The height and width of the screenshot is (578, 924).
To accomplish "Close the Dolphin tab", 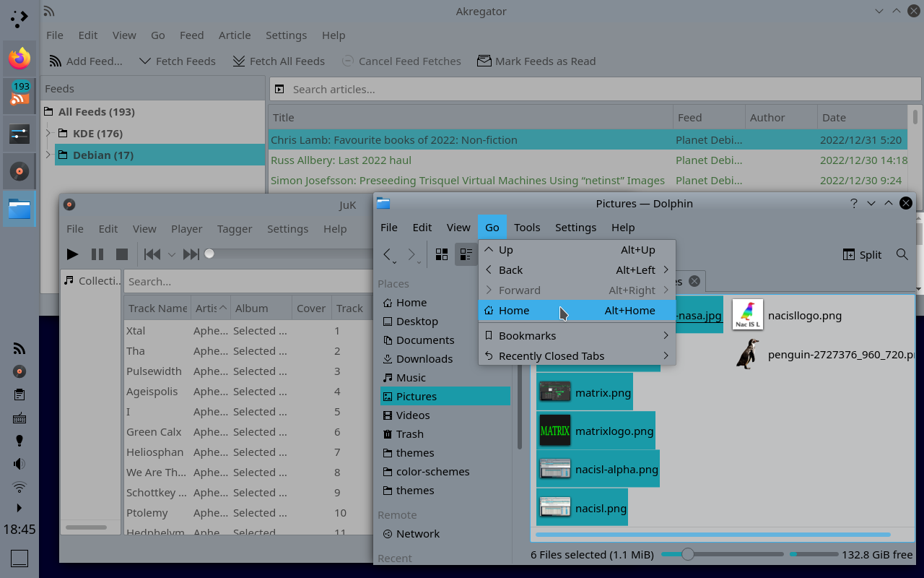I will (694, 281).
